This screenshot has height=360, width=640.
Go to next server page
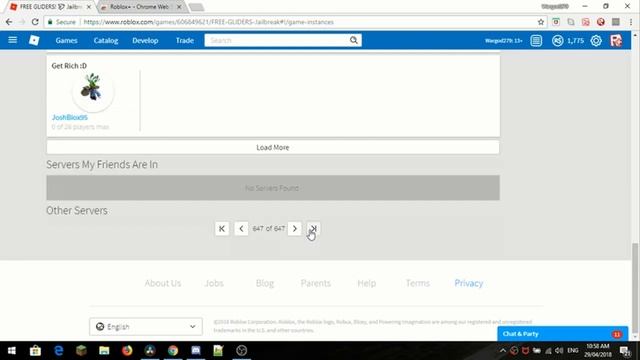(294, 229)
